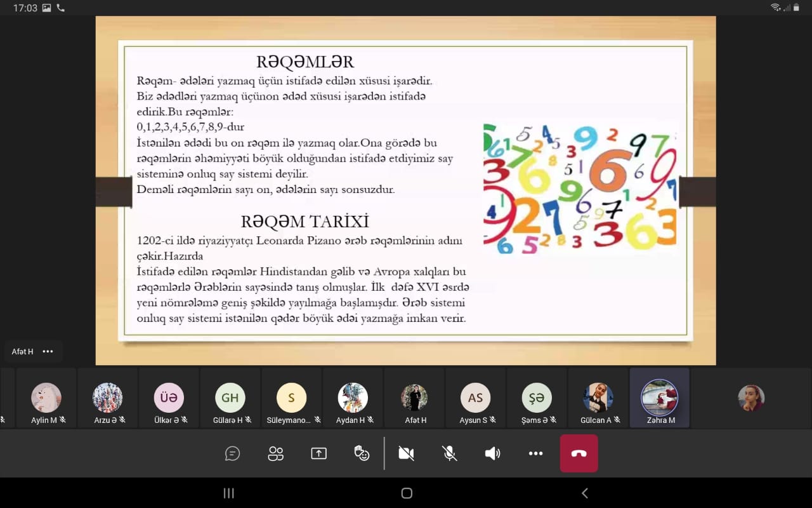Select participant tile Aydan H
The image size is (812, 508).
pos(353,398)
